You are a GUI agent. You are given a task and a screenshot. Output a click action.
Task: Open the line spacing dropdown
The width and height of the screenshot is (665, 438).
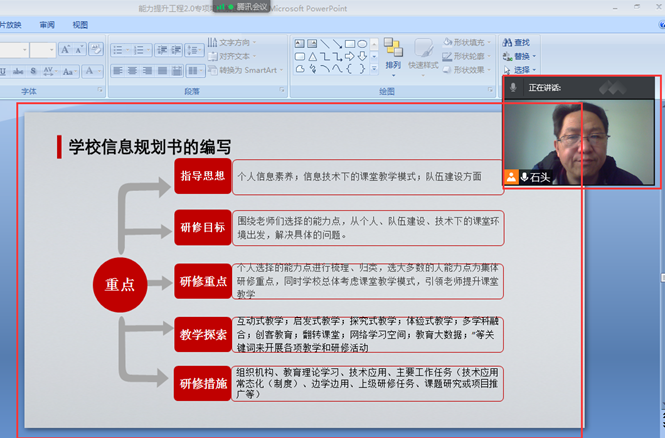195,50
